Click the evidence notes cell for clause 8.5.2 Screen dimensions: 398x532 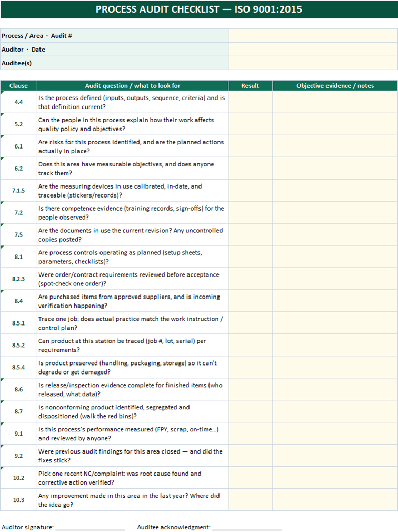pyautogui.click(x=335, y=344)
